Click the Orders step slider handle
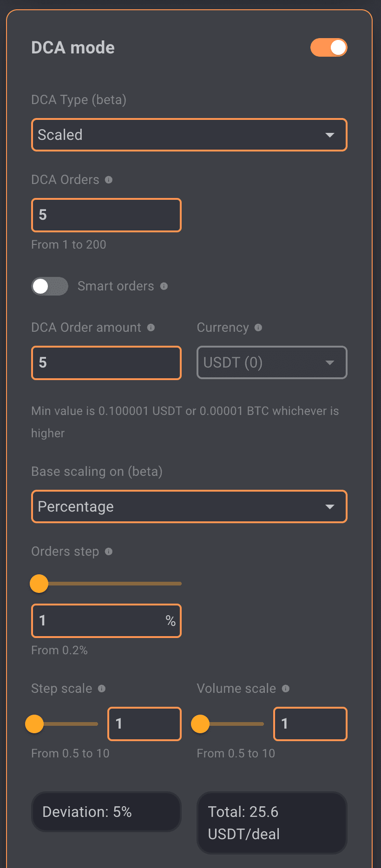The image size is (381, 868). 39,584
